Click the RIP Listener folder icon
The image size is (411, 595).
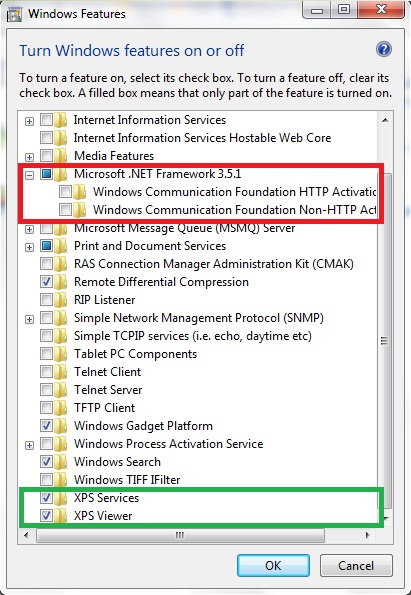tap(61, 300)
